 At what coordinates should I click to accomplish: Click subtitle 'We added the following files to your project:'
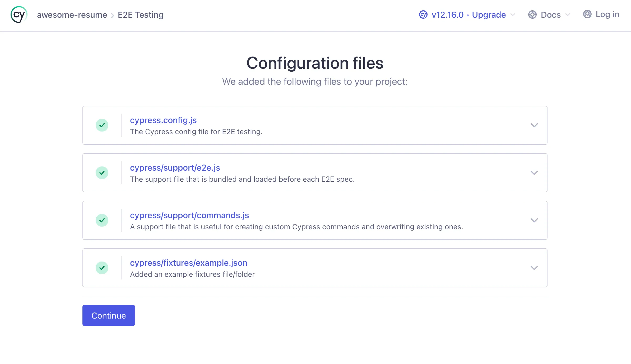click(x=315, y=82)
